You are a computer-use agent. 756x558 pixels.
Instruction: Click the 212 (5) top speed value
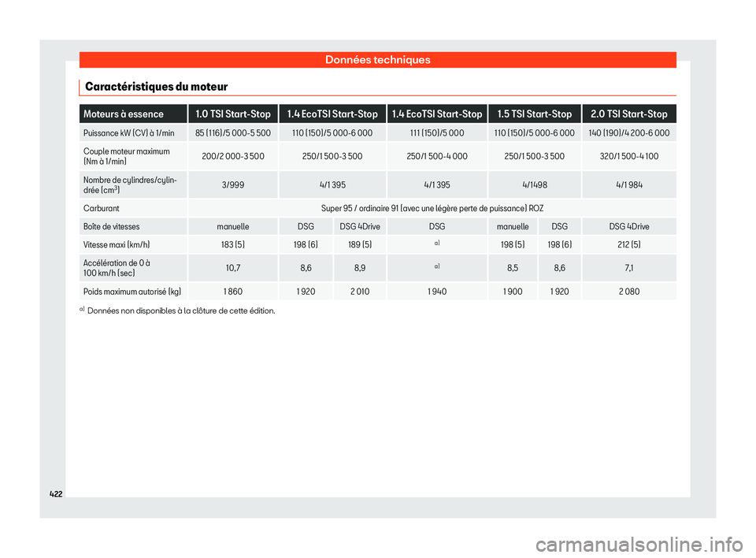tap(629, 244)
